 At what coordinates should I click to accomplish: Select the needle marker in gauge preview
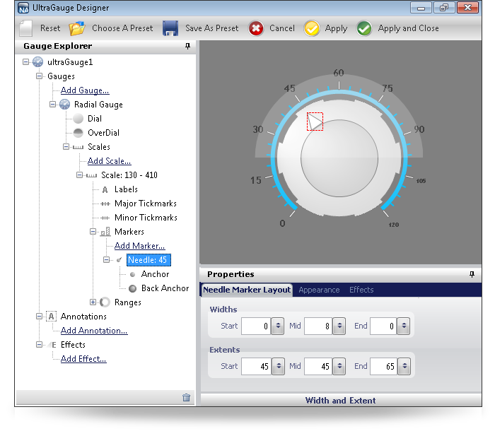tap(315, 122)
